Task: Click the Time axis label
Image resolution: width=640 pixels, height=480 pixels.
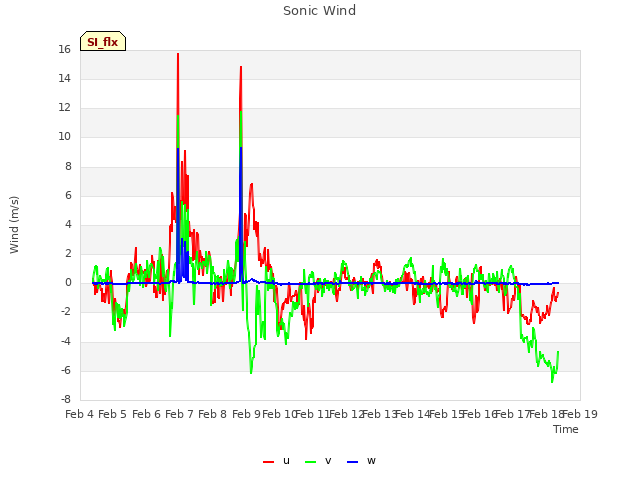Action: coord(566,429)
